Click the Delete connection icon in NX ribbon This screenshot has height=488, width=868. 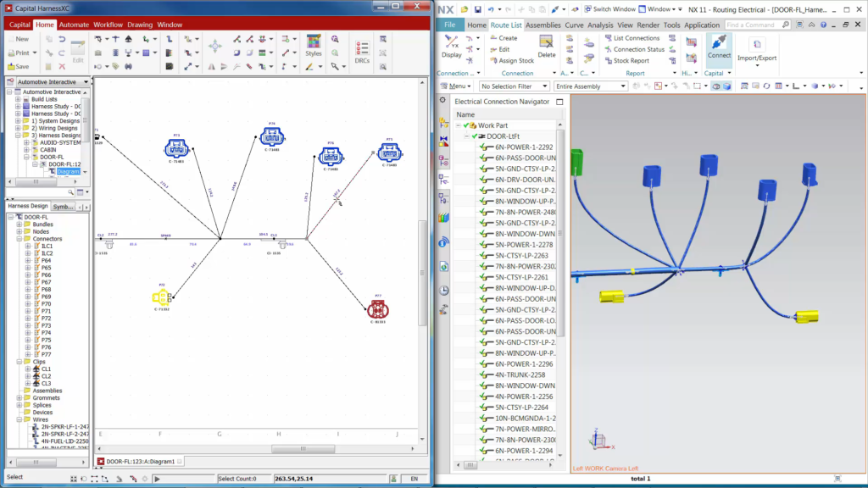pos(547,47)
